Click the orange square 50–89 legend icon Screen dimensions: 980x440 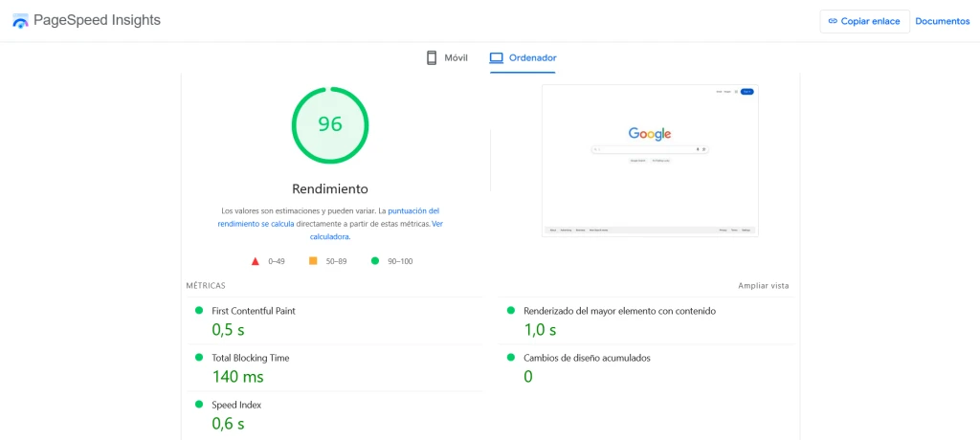pyautogui.click(x=313, y=260)
